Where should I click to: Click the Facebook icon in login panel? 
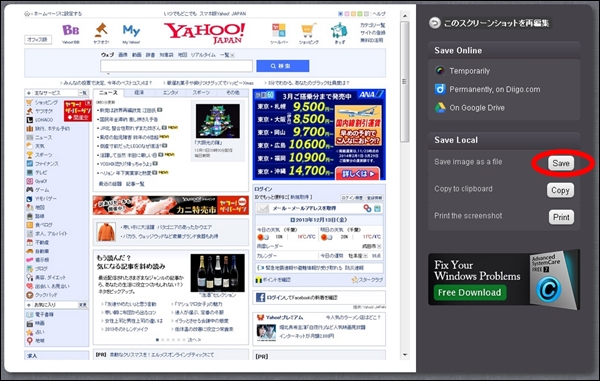point(261,297)
